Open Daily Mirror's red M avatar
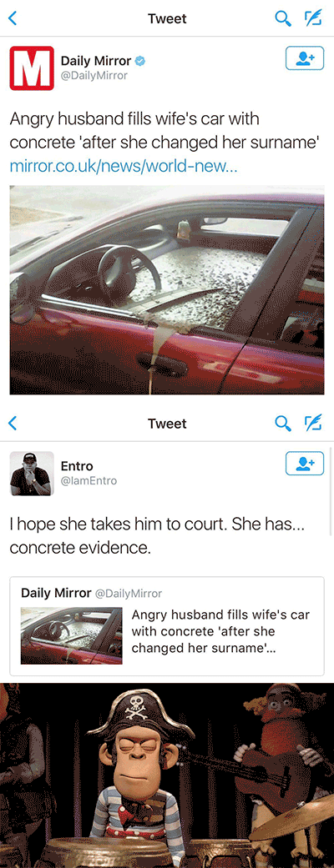The width and height of the screenshot is (334, 868). [x=32, y=68]
